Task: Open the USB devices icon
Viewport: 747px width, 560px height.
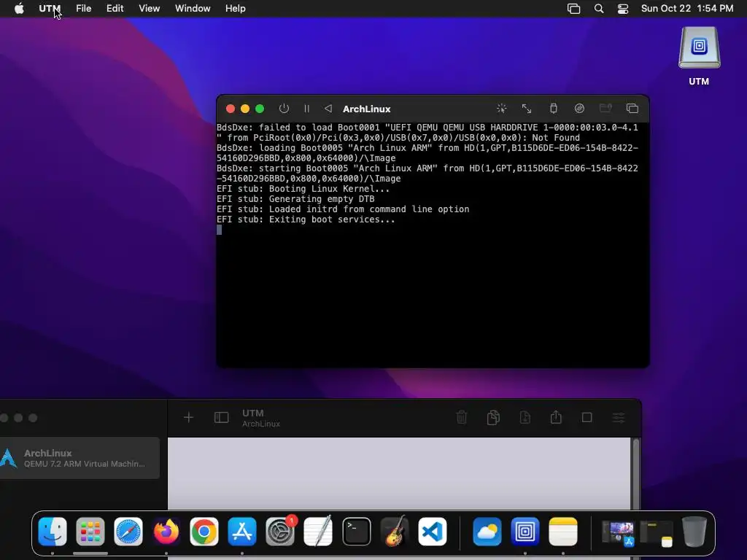Action: pos(553,109)
